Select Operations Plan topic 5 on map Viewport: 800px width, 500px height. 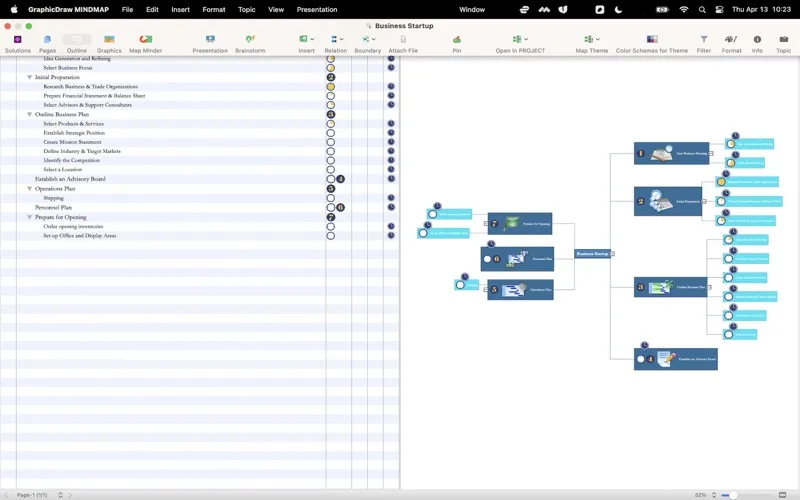coord(520,289)
